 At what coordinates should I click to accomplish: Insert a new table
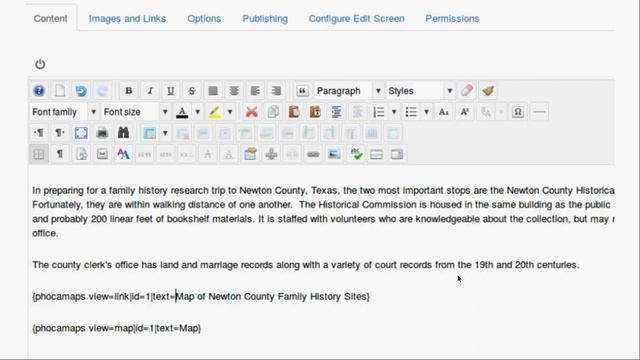(149, 133)
